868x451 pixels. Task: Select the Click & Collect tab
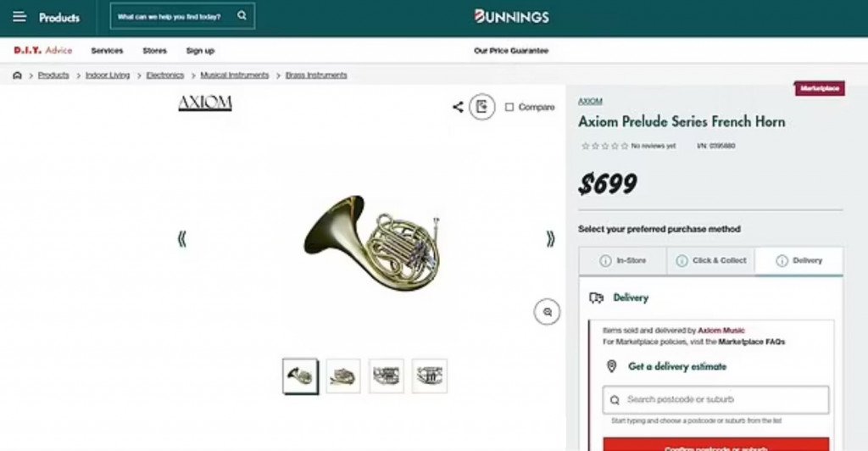click(711, 260)
